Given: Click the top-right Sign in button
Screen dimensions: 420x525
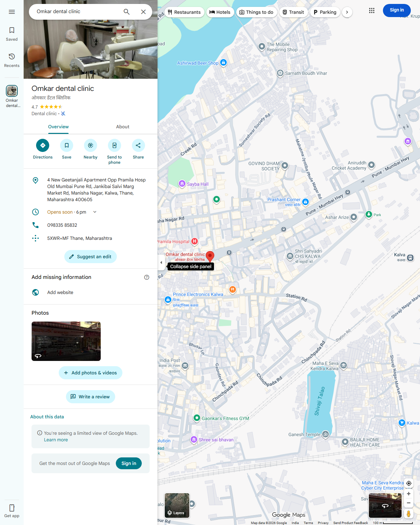Looking at the screenshot, I should (397, 10).
